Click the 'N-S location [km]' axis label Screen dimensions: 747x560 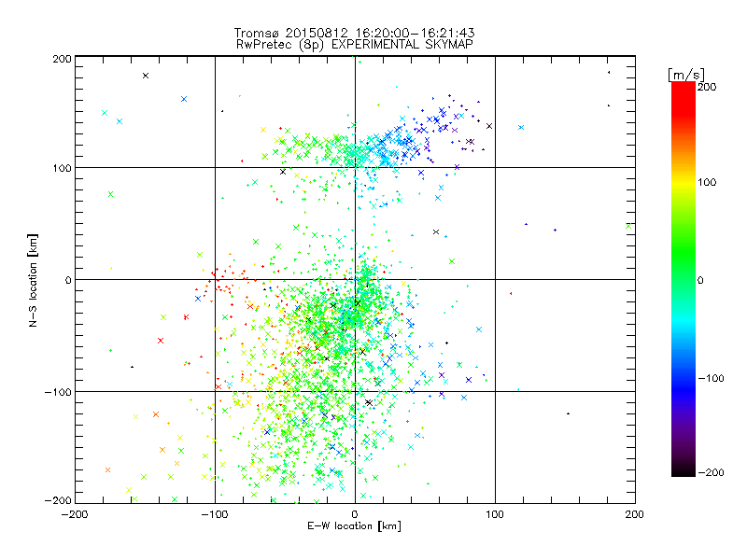tap(33, 280)
